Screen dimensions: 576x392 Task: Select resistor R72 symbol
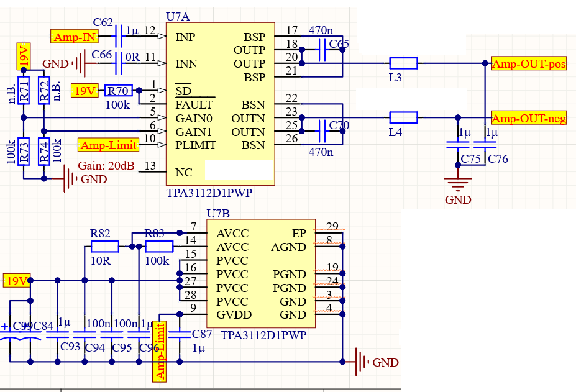[x=44, y=90]
